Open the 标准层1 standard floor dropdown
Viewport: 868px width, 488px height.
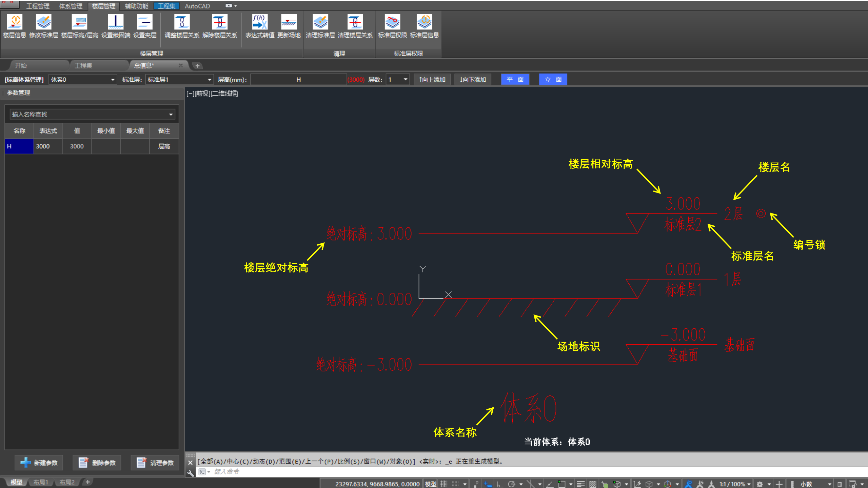coord(209,80)
